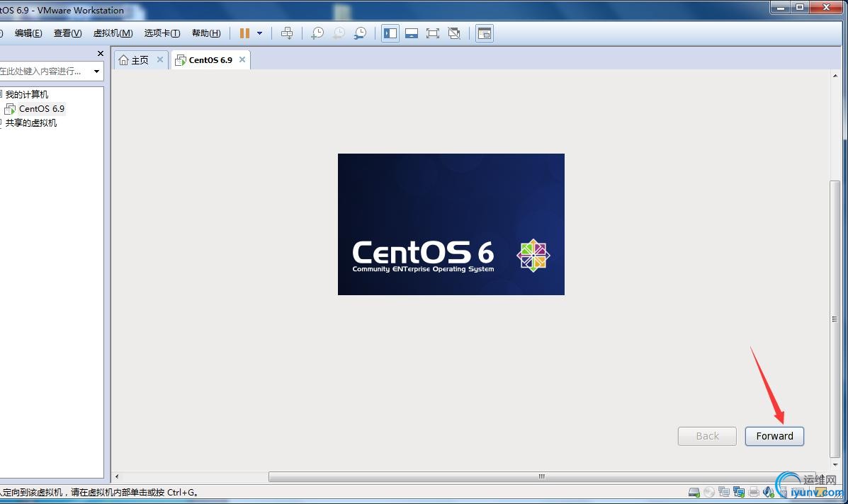Toggle the library sidebar view
This screenshot has width=848, height=504.
(390, 33)
